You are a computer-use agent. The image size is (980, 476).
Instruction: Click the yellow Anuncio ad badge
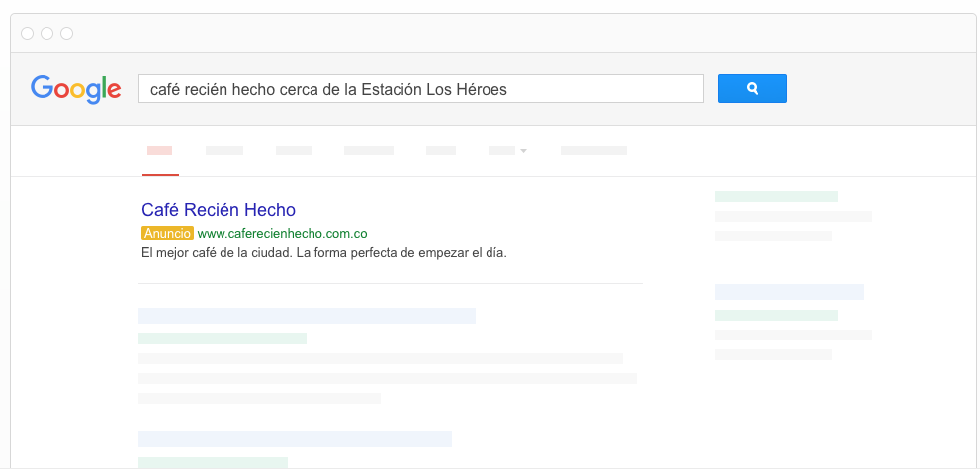tap(167, 234)
